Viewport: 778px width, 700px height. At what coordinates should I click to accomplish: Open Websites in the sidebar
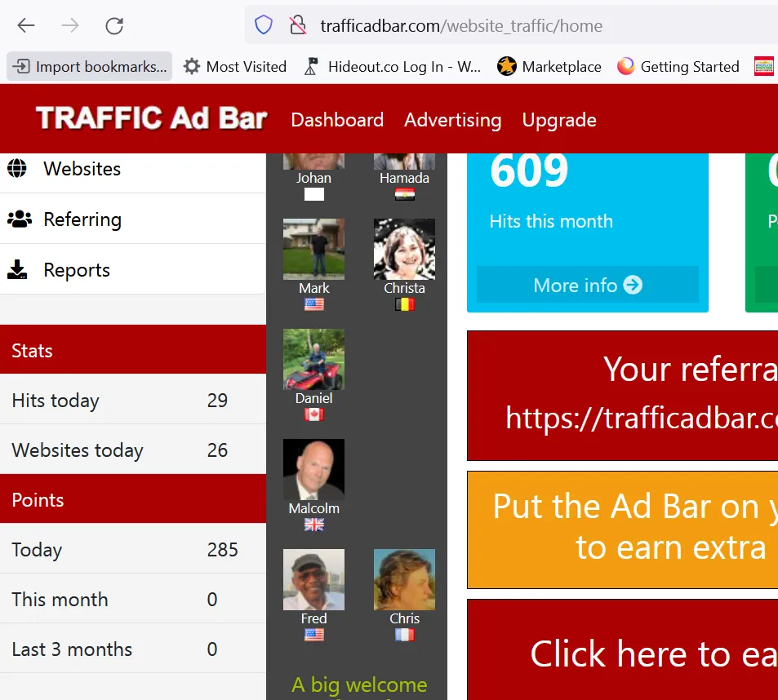click(133, 169)
